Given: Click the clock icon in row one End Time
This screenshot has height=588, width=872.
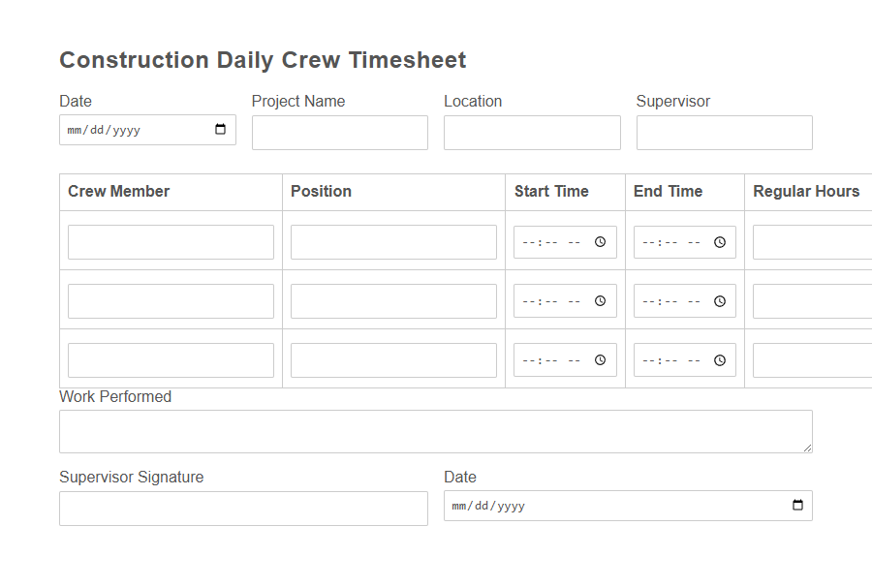Looking at the screenshot, I should tap(720, 241).
